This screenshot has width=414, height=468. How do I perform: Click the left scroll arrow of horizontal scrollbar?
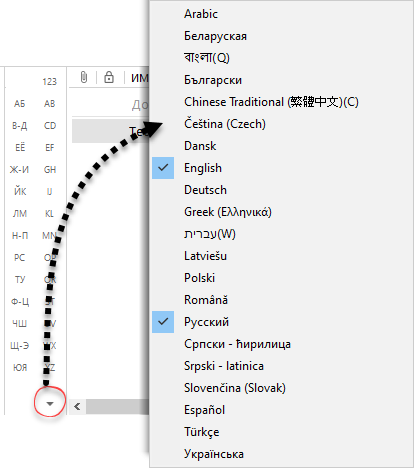[x=77, y=407]
